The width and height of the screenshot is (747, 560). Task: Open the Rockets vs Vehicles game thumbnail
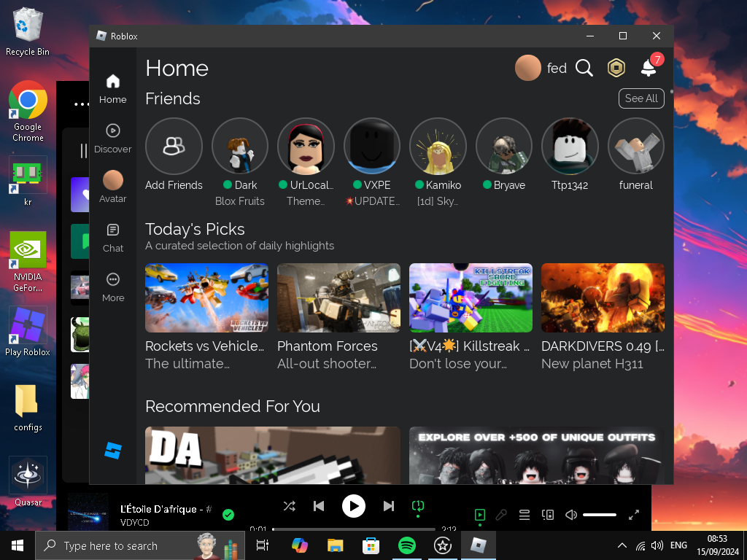coord(206,297)
